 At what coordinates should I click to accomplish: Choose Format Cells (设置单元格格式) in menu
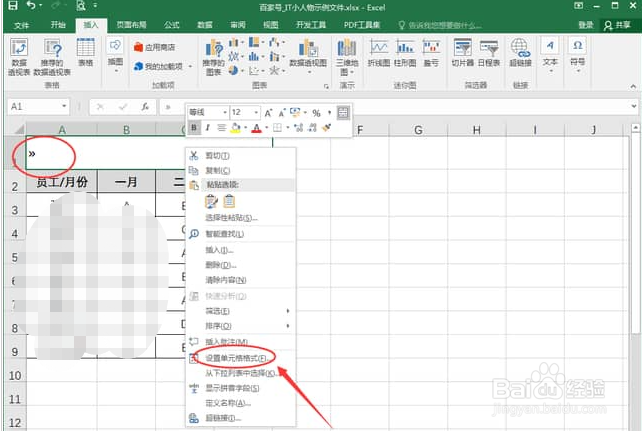(x=241, y=358)
